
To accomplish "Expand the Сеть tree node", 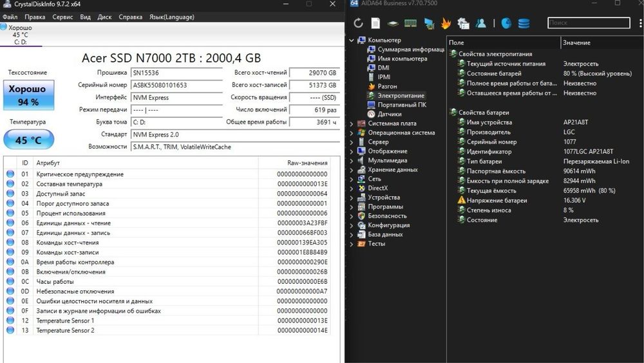I will pos(352,179).
